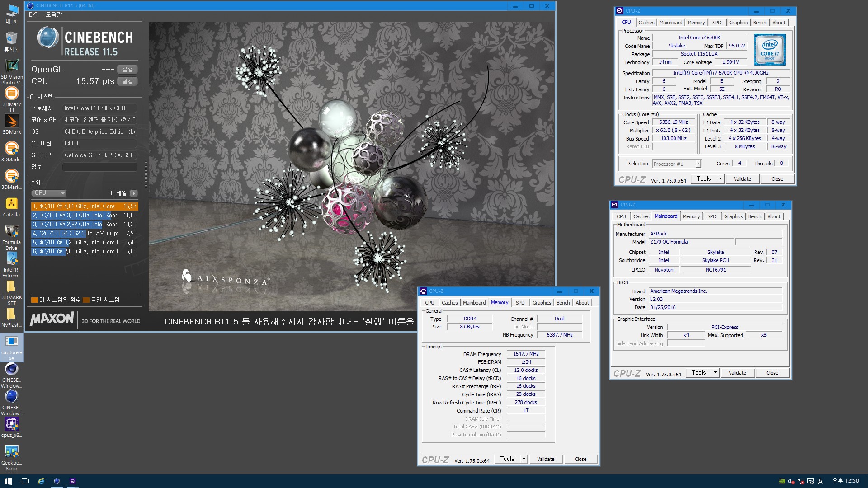The width and height of the screenshot is (868, 488).
Task: Switch to Graphics tab in CPU-Z Mainboard window
Action: (733, 216)
